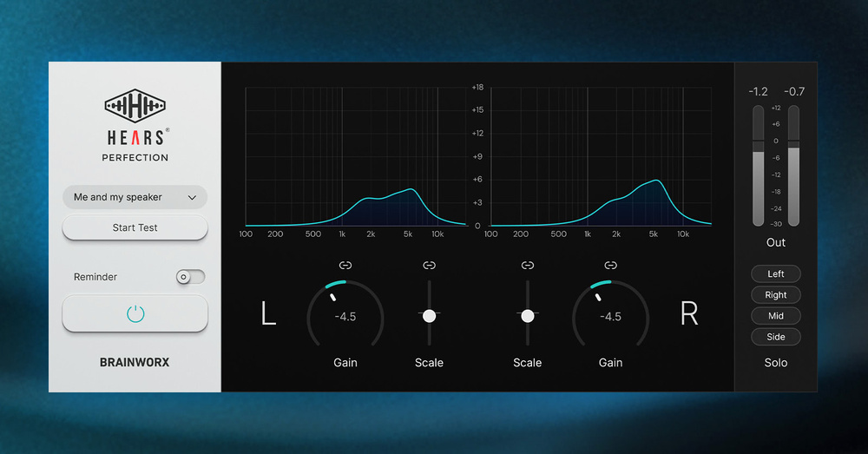
Task: Click the Start Test button
Action: 135,227
